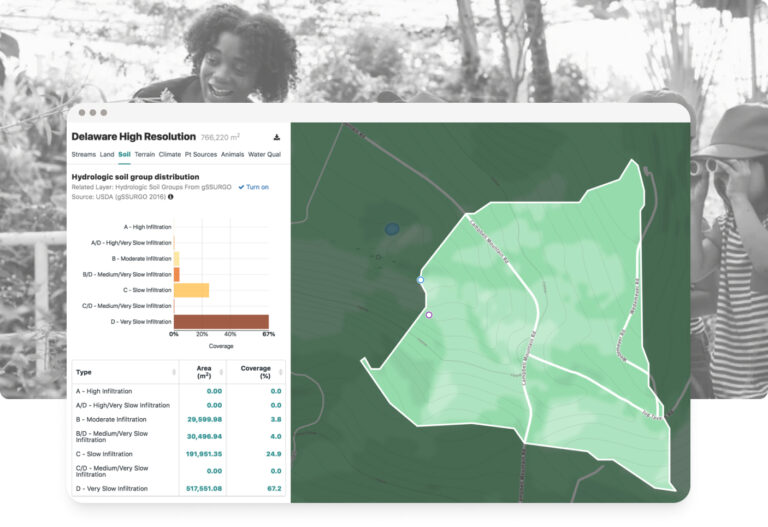
Task: Click the blue circular marker on the map boundary
Action: pos(420,280)
